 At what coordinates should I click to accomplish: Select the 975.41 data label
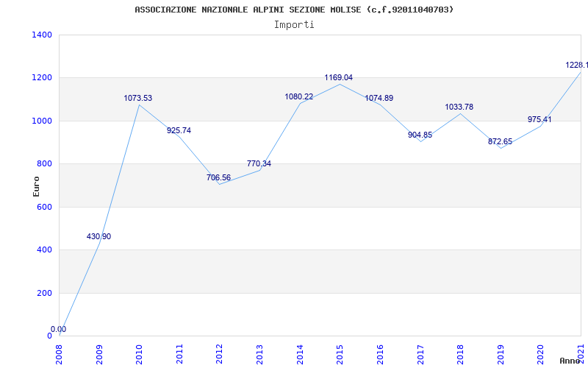click(539, 120)
